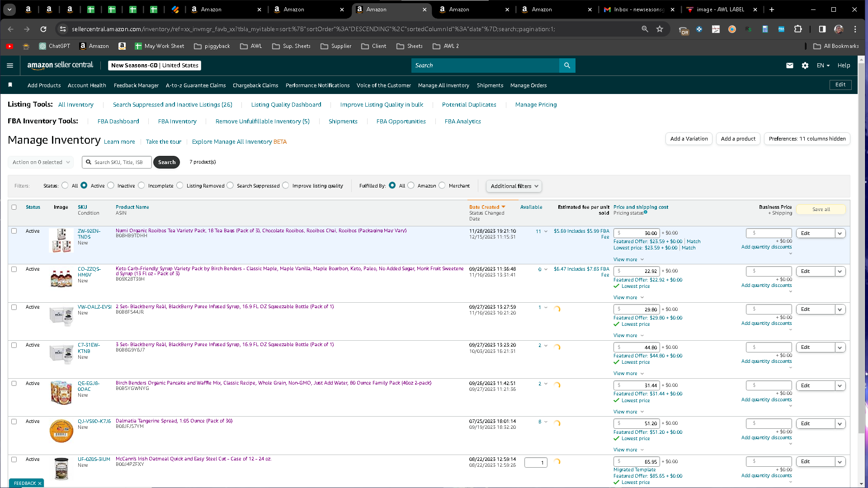
Task: Open a new browser tab
Action: coord(772,9)
